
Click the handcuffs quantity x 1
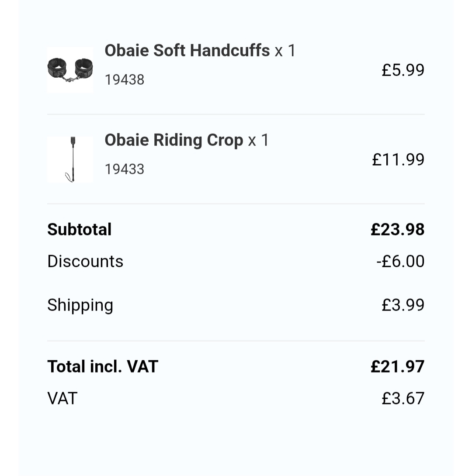point(285,51)
